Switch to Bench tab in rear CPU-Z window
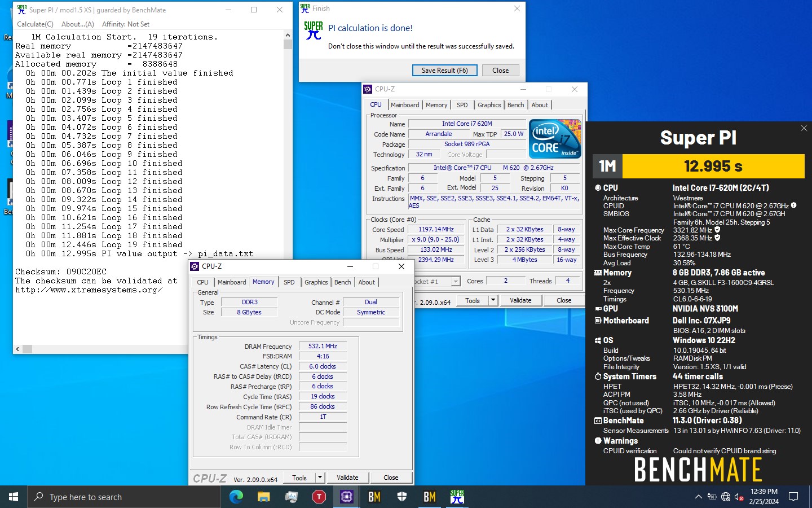812x508 pixels. point(515,105)
